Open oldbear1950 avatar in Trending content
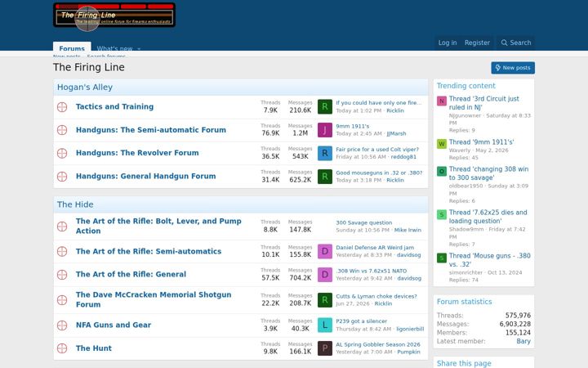 click(442, 171)
